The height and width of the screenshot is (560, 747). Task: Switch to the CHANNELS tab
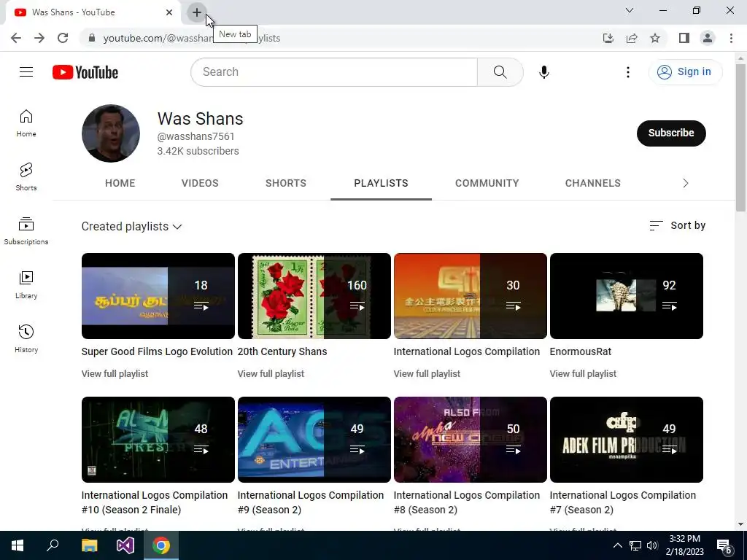tap(592, 183)
